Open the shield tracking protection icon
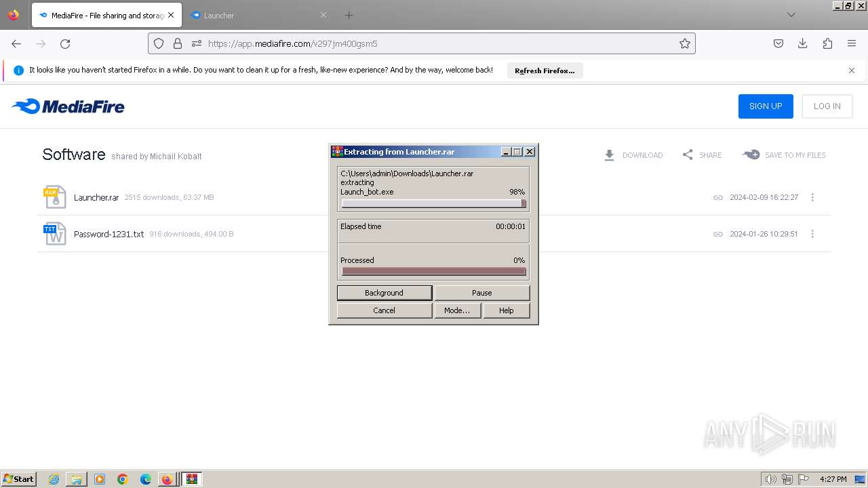The image size is (868, 488). click(x=159, y=43)
